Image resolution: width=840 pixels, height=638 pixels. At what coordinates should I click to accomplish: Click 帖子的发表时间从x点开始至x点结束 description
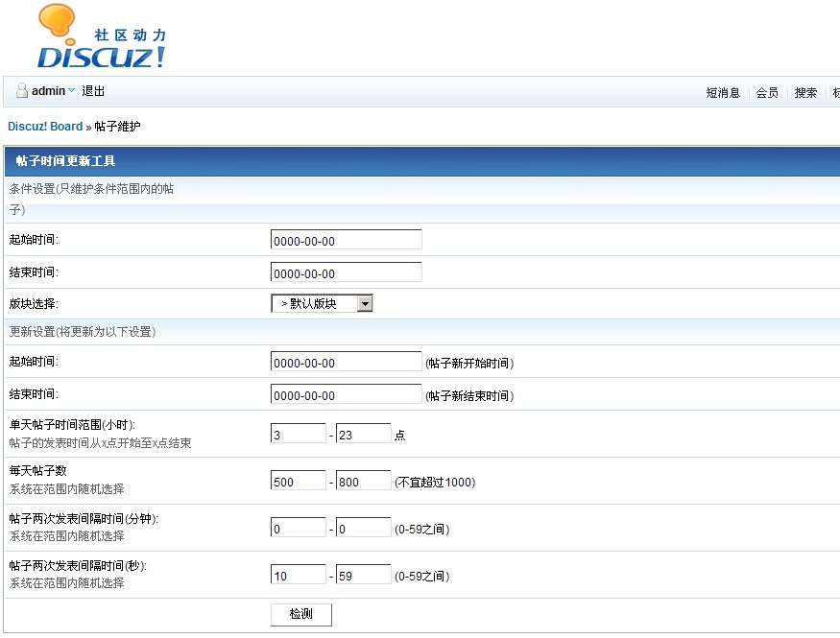[x=100, y=442]
